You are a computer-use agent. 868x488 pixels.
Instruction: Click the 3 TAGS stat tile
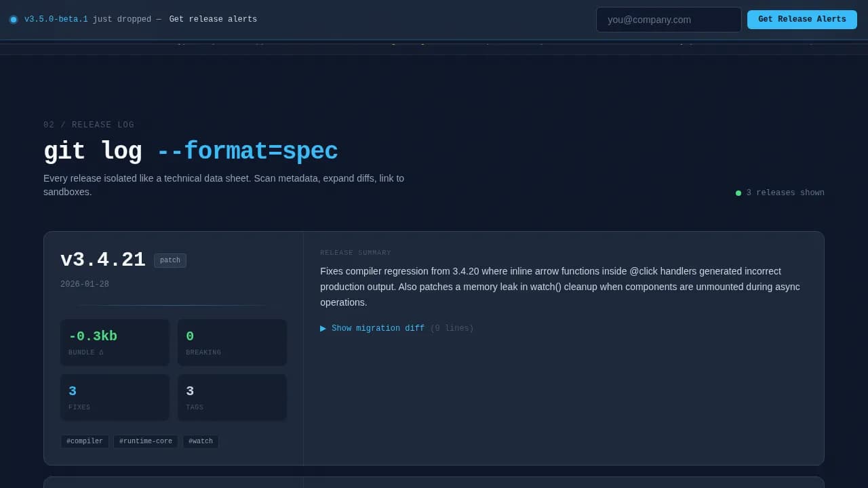(x=232, y=397)
